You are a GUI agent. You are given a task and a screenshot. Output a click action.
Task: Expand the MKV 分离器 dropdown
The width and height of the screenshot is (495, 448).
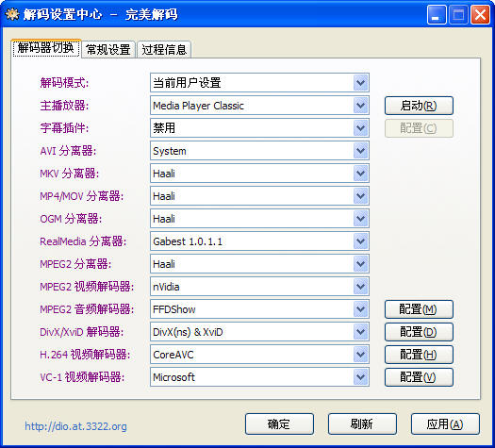pyautogui.click(x=259, y=173)
